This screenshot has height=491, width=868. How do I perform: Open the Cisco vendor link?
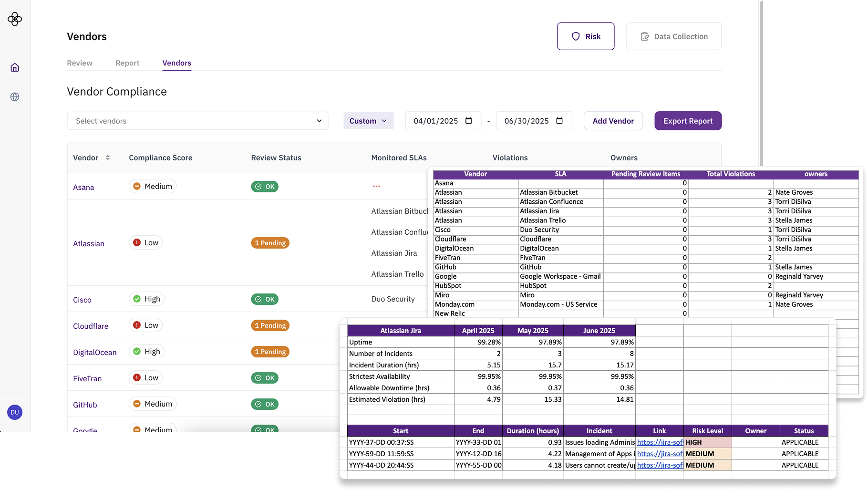point(82,300)
